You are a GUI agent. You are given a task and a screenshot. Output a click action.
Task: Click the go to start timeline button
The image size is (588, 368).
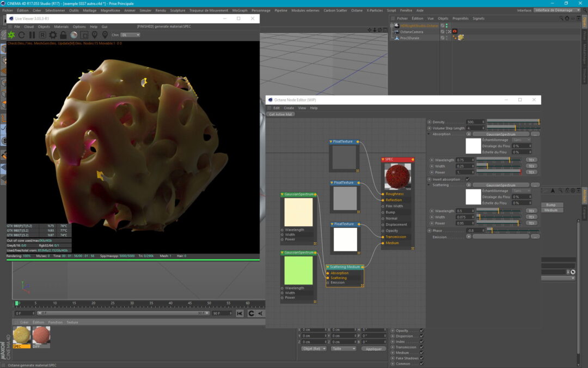240,313
